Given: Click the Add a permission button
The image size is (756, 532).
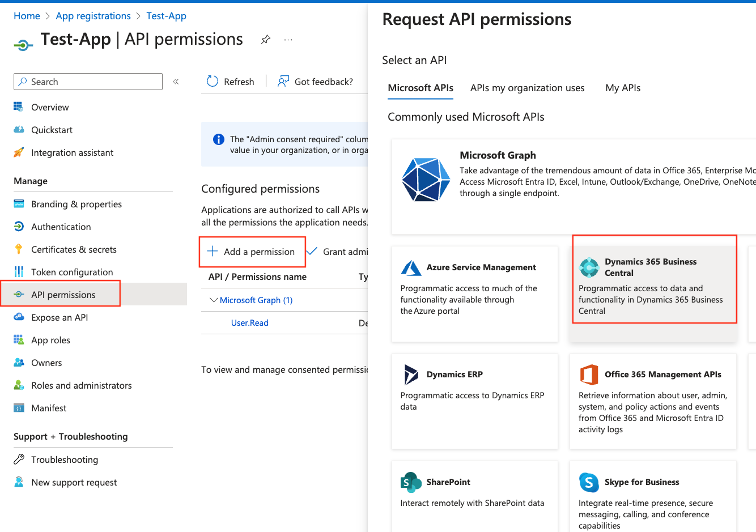Looking at the screenshot, I should (x=252, y=252).
